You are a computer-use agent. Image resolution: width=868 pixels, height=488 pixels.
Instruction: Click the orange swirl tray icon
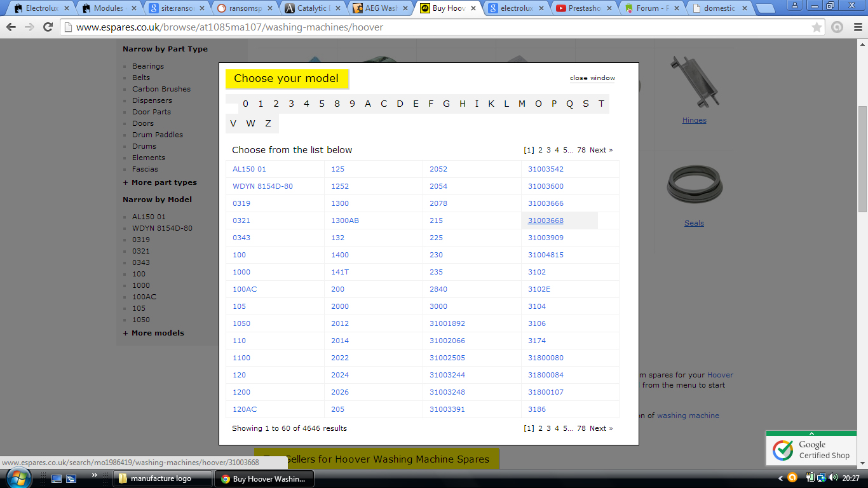tap(792, 478)
